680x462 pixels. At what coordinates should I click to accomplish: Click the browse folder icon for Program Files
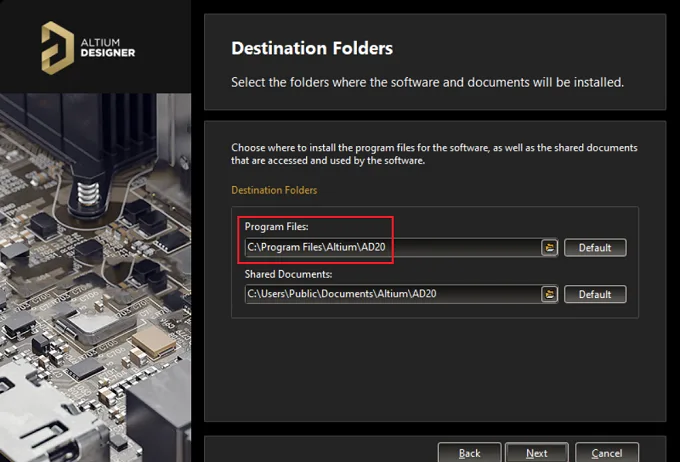point(549,248)
